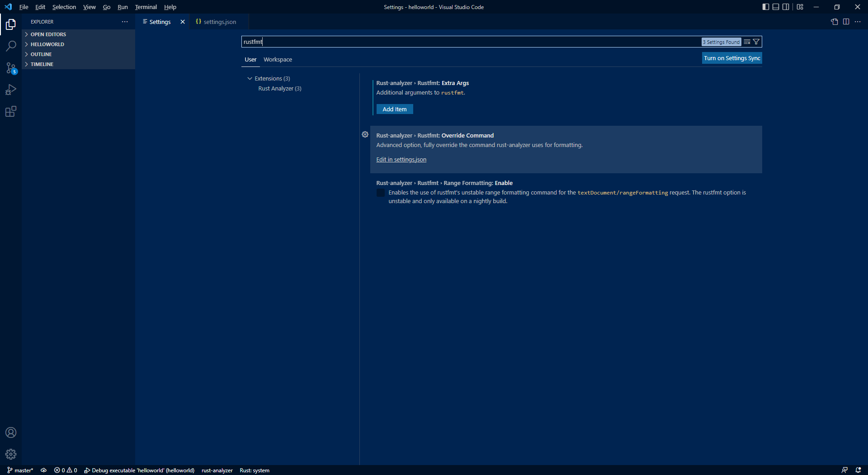This screenshot has width=868, height=475.
Task: Toggle the bottom panel layout
Action: point(776,7)
